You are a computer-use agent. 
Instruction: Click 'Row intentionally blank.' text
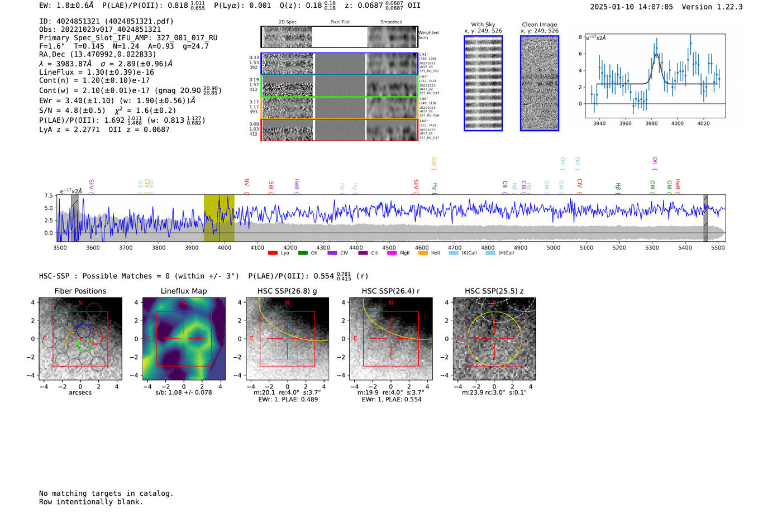(x=91, y=502)
